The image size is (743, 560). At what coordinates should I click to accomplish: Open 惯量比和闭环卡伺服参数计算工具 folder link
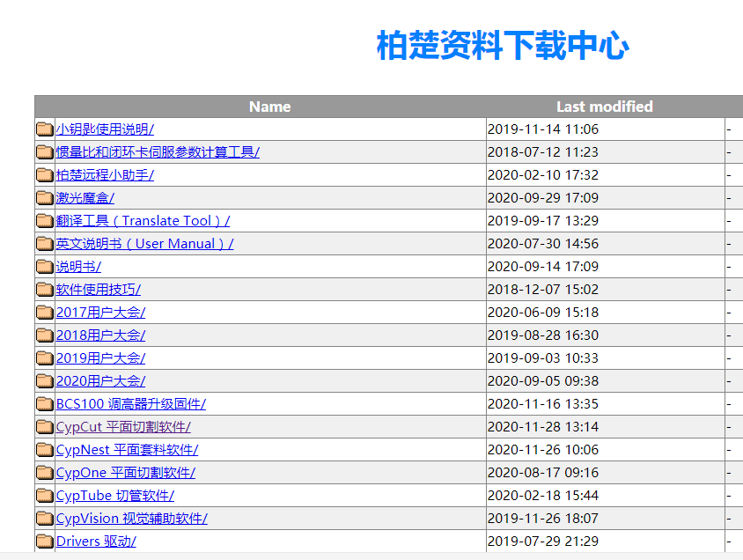(158, 152)
